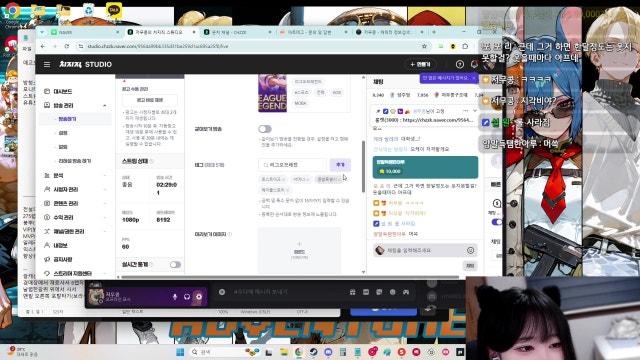Open the notifications bell icon

pos(474,64)
